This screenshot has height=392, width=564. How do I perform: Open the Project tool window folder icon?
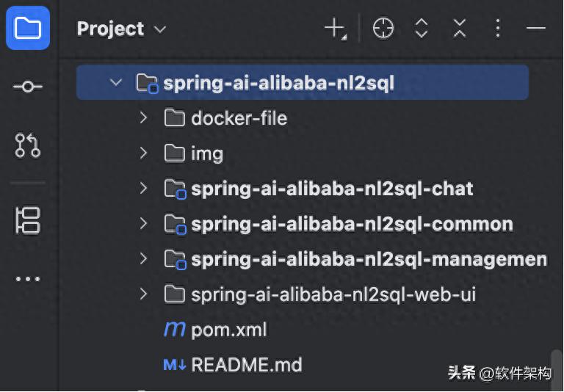[x=28, y=29]
